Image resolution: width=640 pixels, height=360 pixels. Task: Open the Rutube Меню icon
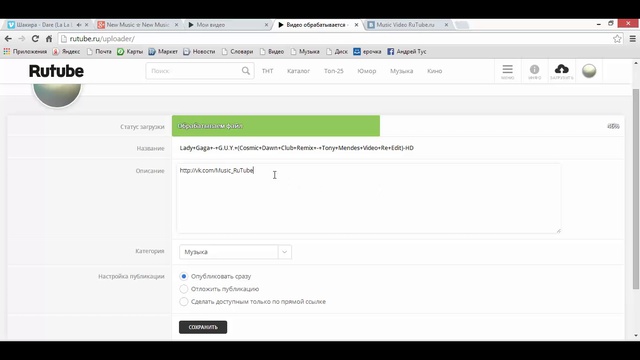coord(507,71)
